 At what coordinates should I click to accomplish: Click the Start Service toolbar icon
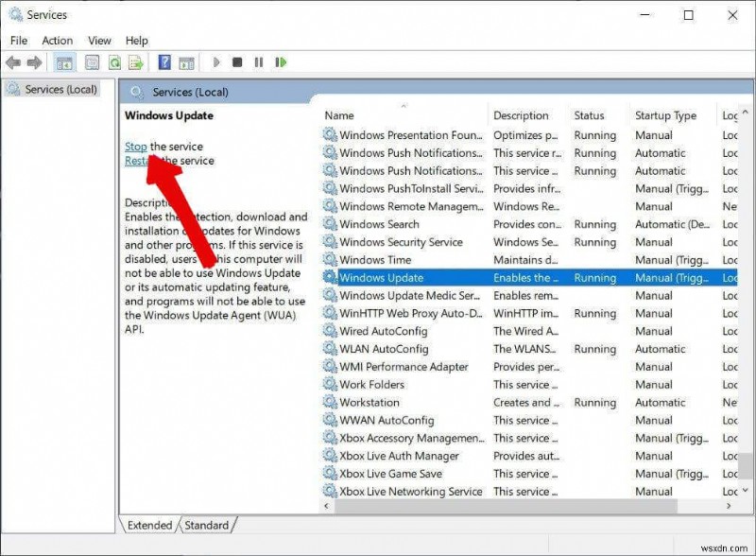[216, 62]
